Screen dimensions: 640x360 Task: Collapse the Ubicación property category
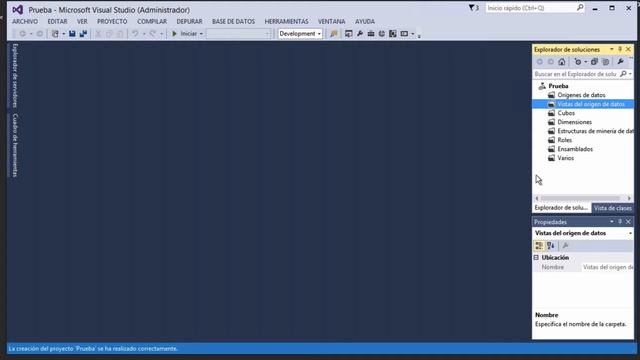[536, 258]
